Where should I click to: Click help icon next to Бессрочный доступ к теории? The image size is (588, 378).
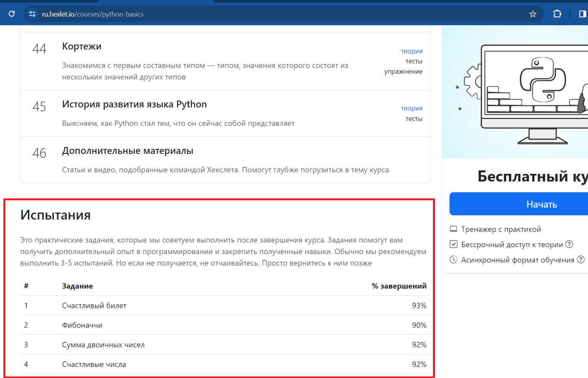coord(569,244)
